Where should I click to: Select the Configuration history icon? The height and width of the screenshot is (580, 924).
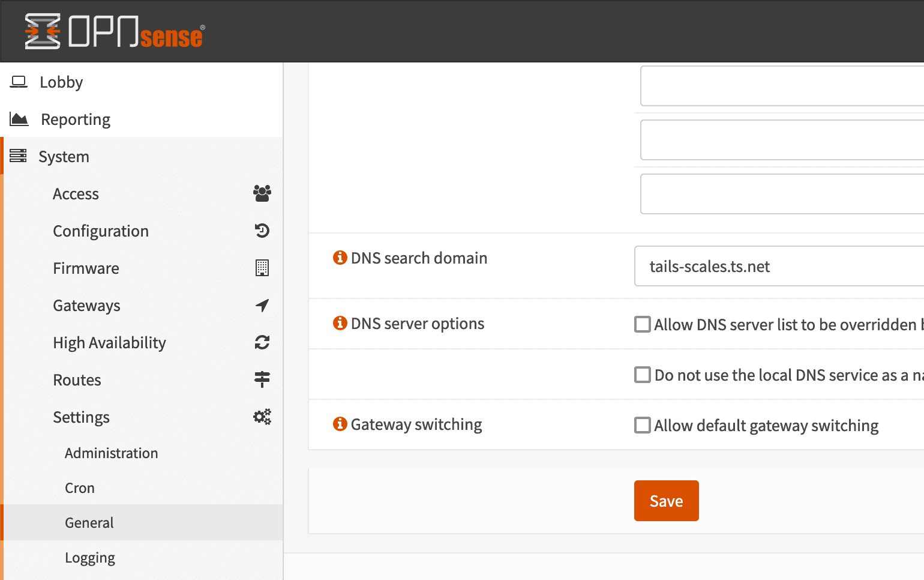262,231
